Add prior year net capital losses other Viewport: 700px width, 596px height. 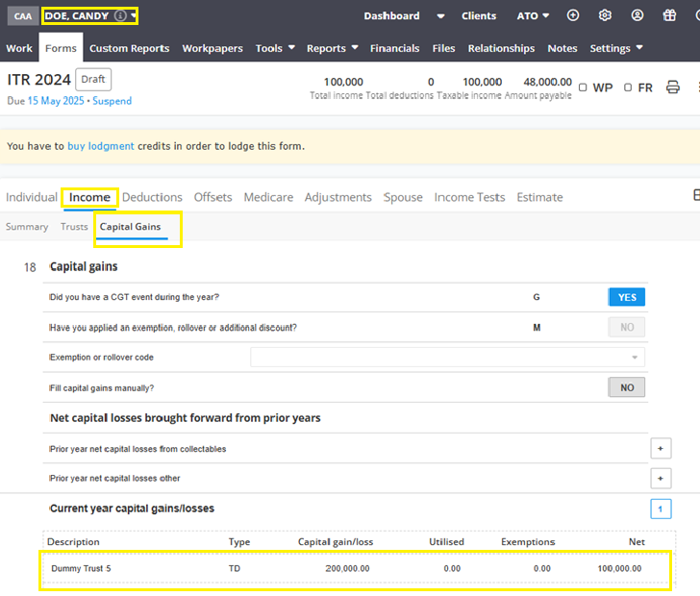661,478
